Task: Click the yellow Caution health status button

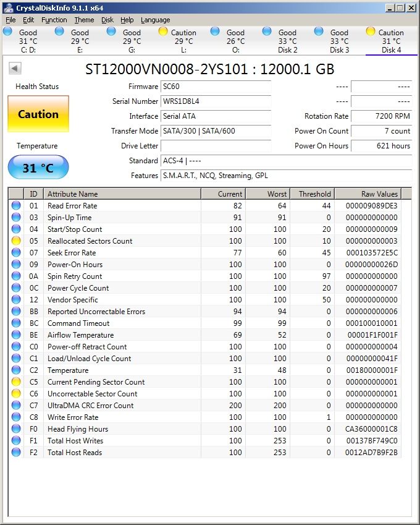Action: [x=38, y=114]
